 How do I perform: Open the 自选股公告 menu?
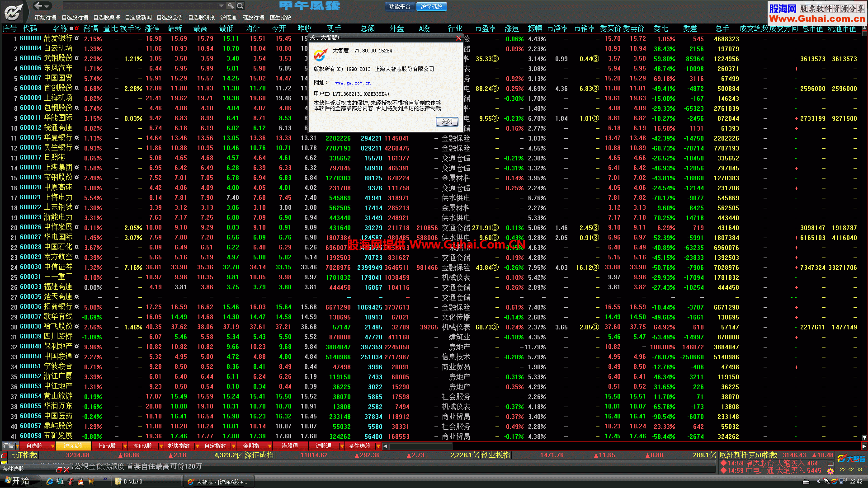(170, 18)
